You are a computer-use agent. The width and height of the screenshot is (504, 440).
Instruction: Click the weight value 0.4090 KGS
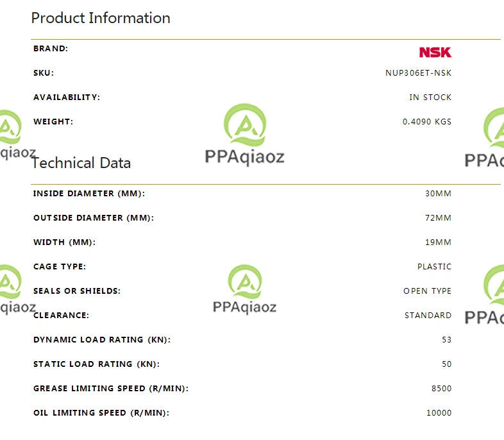(x=427, y=122)
